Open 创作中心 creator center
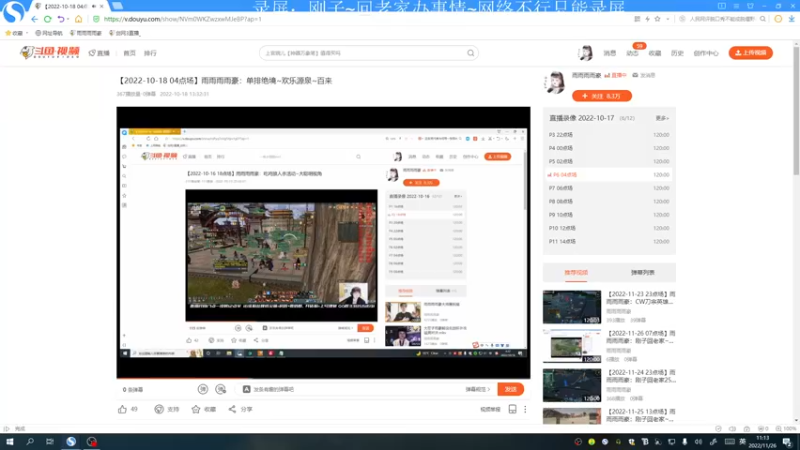Screen dimensions: 800x450 (706, 53)
